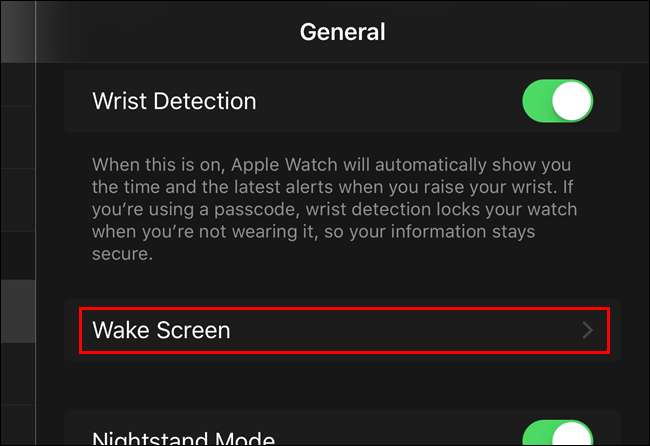The width and height of the screenshot is (650, 446).
Task: Select the Wrist Detection label text
Action: click(174, 101)
